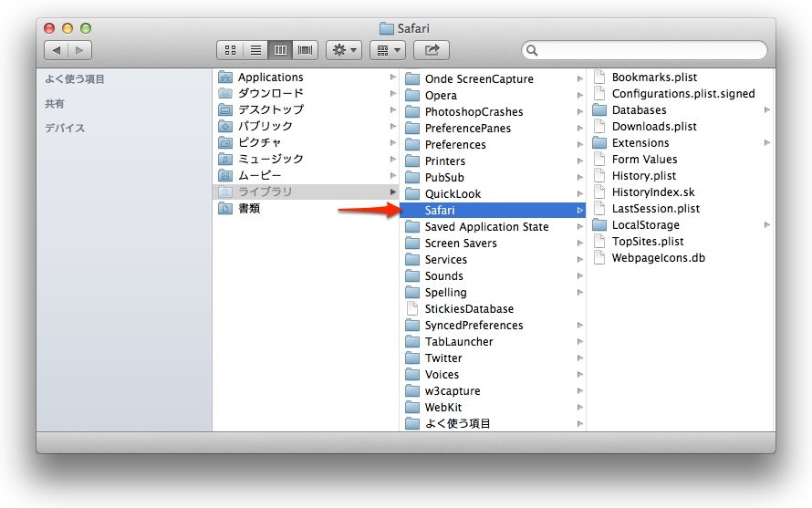Expand WebKit via its disclosure arrow
The image size is (812, 508).
pyautogui.click(x=580, y=408)
